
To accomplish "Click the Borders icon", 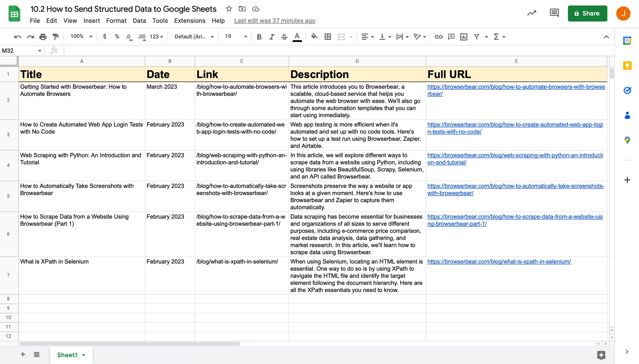I will tap(328, 36).
